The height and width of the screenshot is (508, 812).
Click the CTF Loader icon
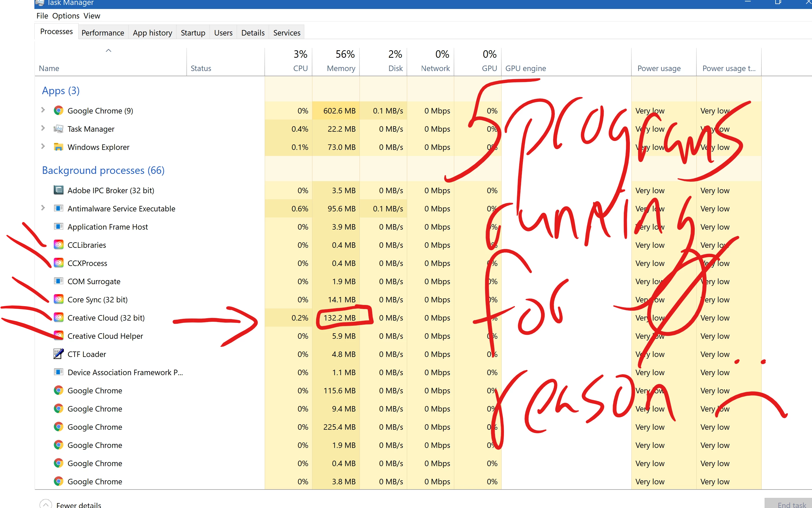tap(58, 354)
